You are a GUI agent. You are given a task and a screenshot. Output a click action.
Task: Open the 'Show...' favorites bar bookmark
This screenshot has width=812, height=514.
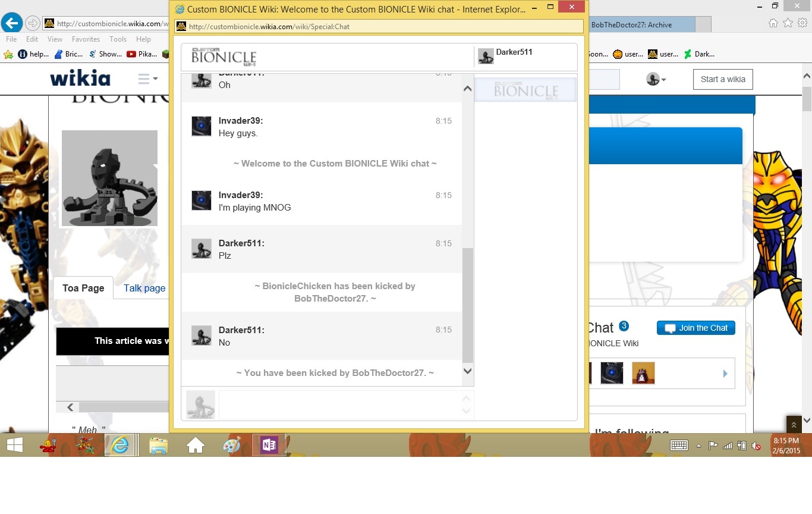coord(105,54)
